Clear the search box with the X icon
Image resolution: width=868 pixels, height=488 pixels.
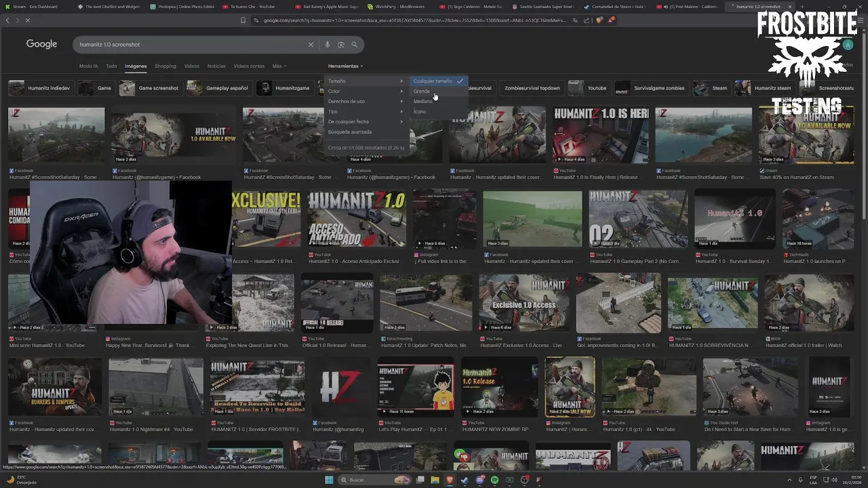(x=311, y=45)
